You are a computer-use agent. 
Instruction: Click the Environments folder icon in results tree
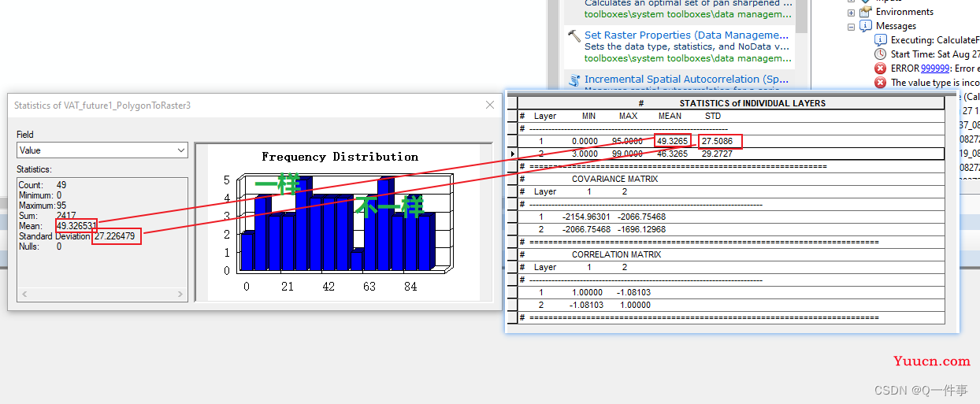coord(866,12)
